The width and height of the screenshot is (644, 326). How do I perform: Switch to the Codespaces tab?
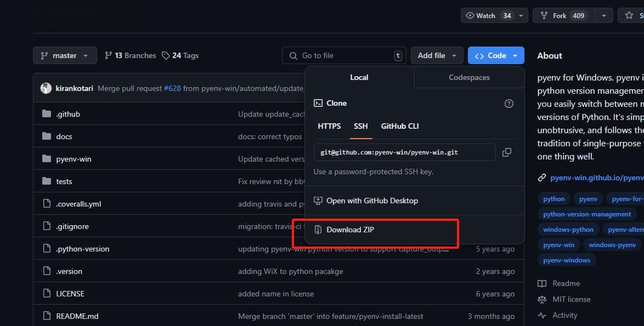pos(470,77)
